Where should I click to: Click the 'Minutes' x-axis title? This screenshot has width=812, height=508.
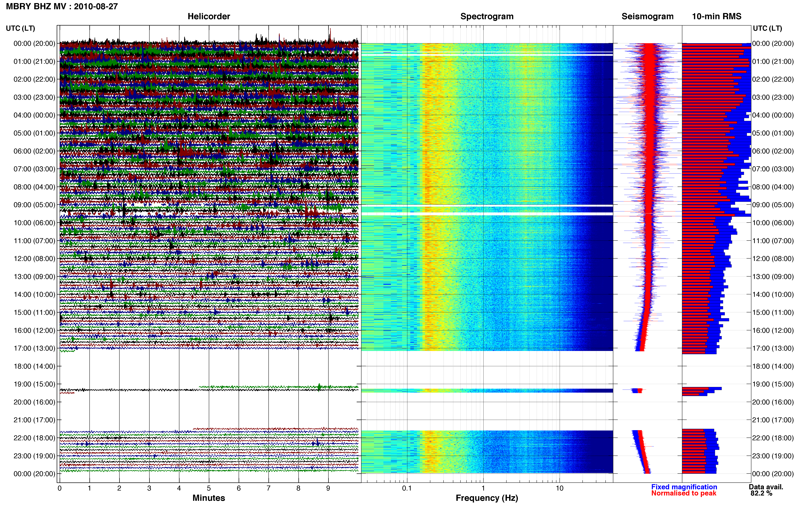click(209, 498)
